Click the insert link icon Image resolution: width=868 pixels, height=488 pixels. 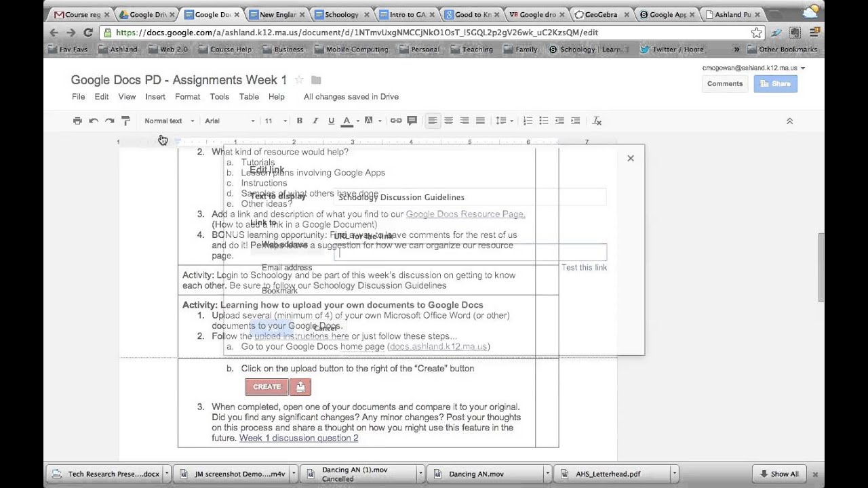pyautogui.click(x=396, y=121)
